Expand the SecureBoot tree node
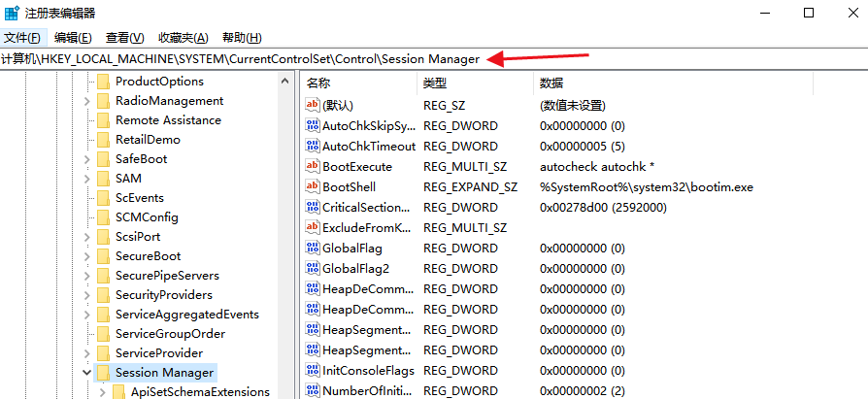Image resolution: width=868 pixels, height=399 pixels. click(87, 256)
